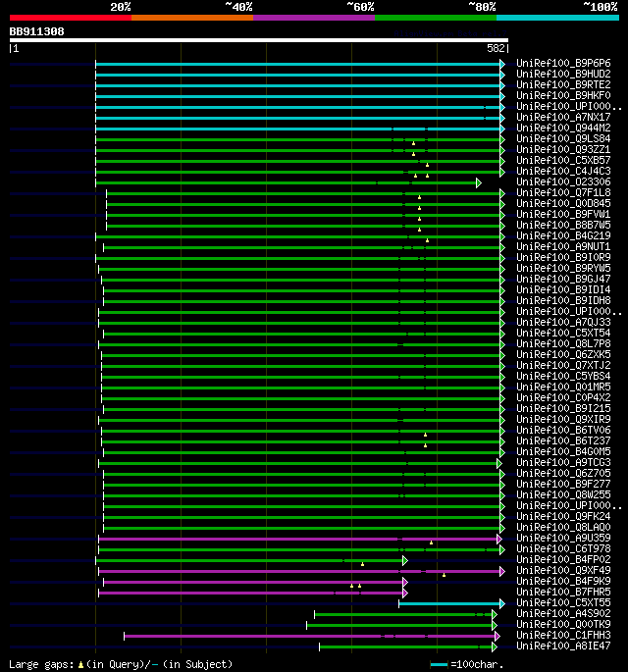This screenshot has width=628, height=672.
Task: Click subject name UniRef100_A9U359
Action: pyautogui.click(x=563, y=539)
